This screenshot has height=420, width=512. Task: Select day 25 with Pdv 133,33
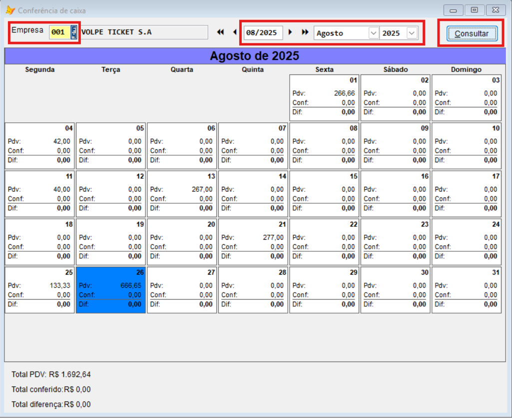click(x=39, y=290)
